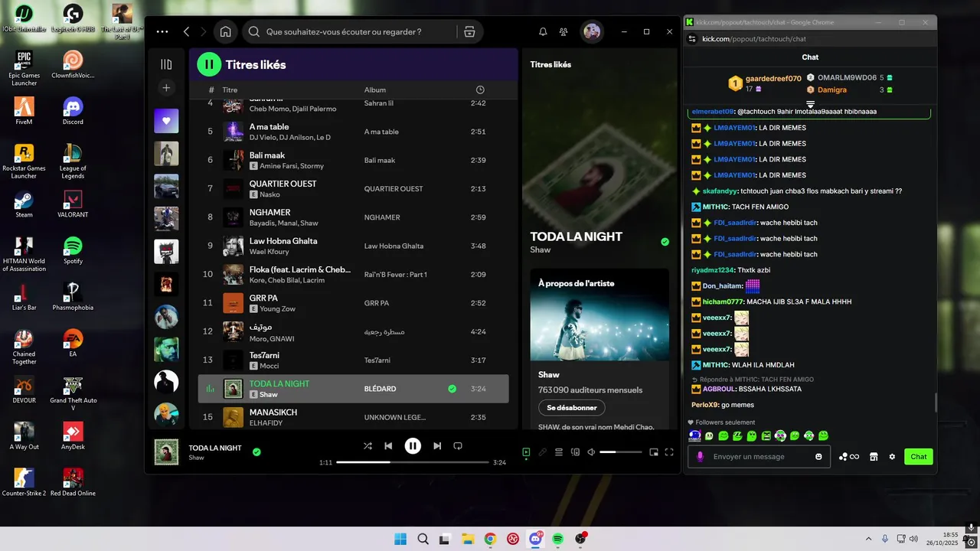This screenshot has width=980, height=551.
Task: Sort by the Titre column header
Action: pos(230,90)
